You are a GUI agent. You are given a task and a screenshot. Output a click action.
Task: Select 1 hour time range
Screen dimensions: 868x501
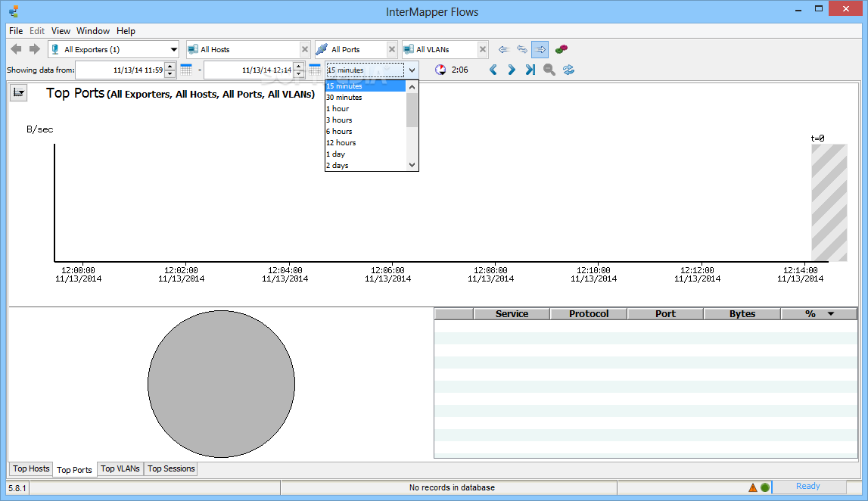tap(366, 108)
